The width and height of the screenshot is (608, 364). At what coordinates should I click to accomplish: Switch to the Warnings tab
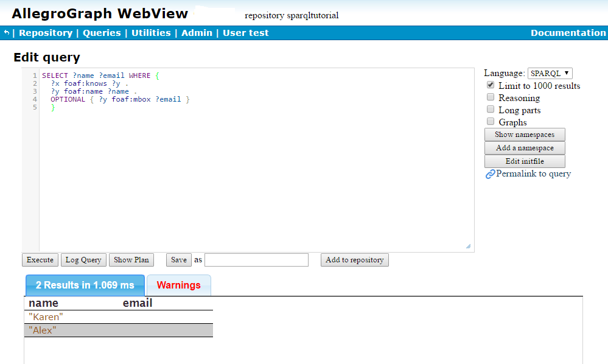(x=178, y=285)
